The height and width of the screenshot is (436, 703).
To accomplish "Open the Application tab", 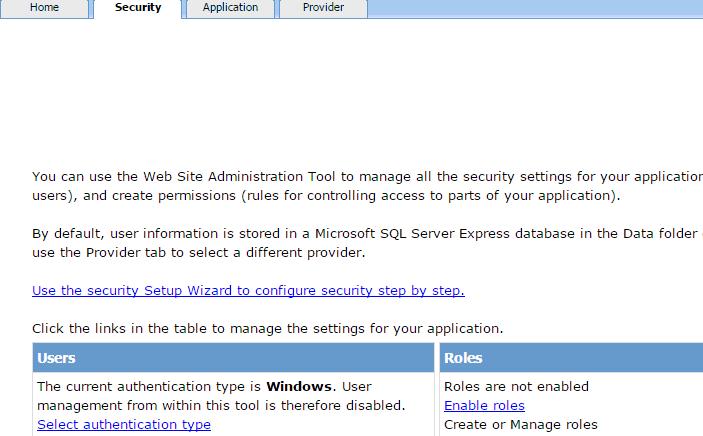I will (230, 8).
